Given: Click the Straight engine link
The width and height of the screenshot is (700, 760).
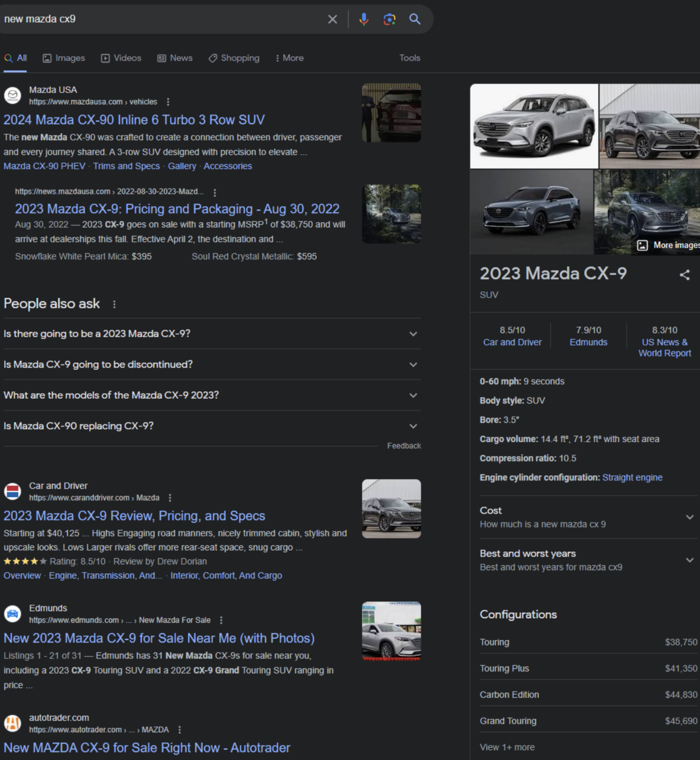Looking at the screenshot, I should (x=632, y=478).
